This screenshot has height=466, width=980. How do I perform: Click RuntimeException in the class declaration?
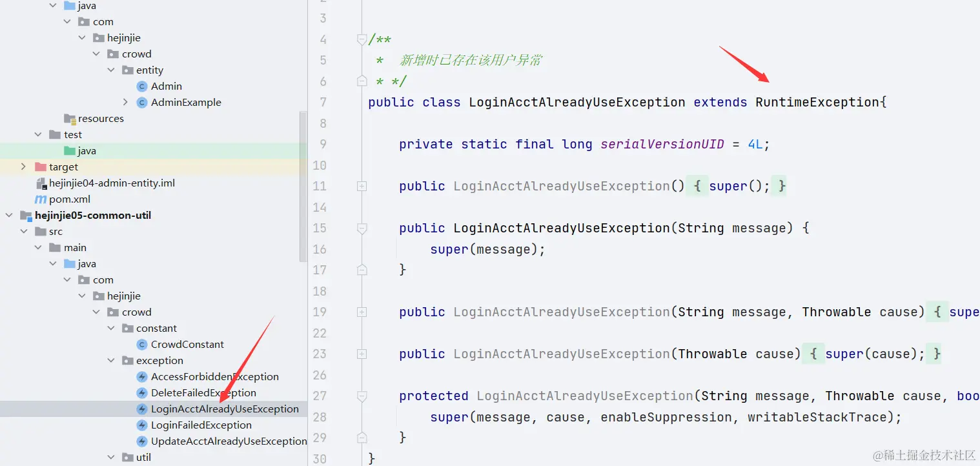(817, 102)
